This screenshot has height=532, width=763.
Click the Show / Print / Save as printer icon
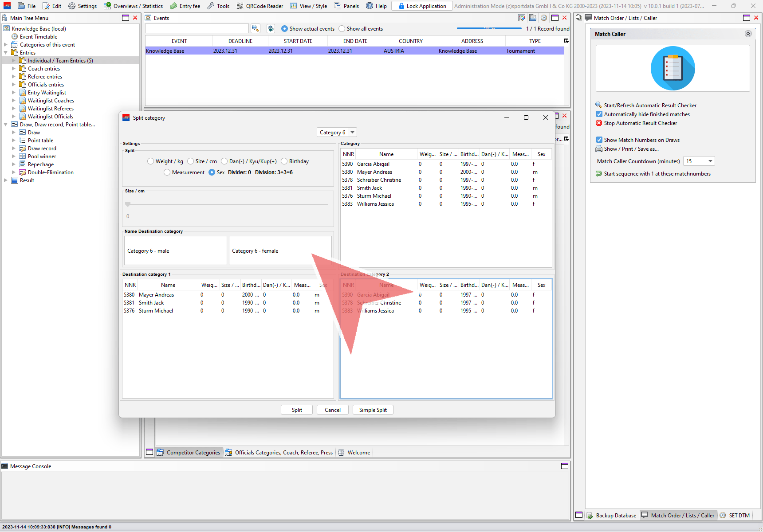point(598,149)
